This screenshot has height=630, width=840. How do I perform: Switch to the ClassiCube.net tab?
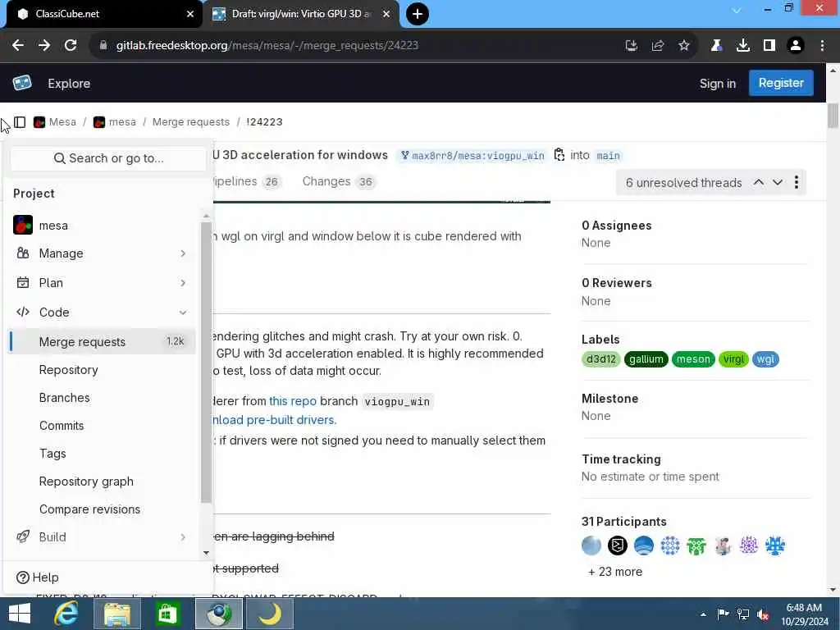(x=102, y=14)
